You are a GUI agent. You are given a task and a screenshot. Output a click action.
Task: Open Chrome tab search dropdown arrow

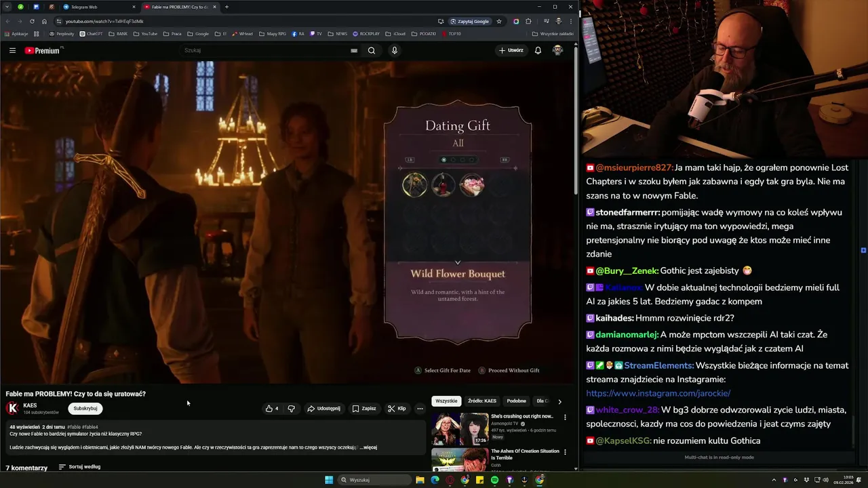7,7
